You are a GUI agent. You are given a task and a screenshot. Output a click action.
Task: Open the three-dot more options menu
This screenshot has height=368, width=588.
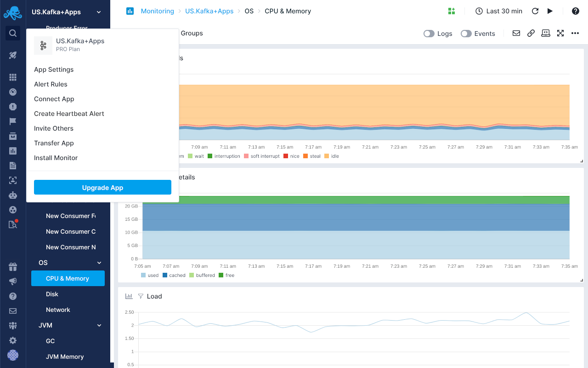click(575, 33)
